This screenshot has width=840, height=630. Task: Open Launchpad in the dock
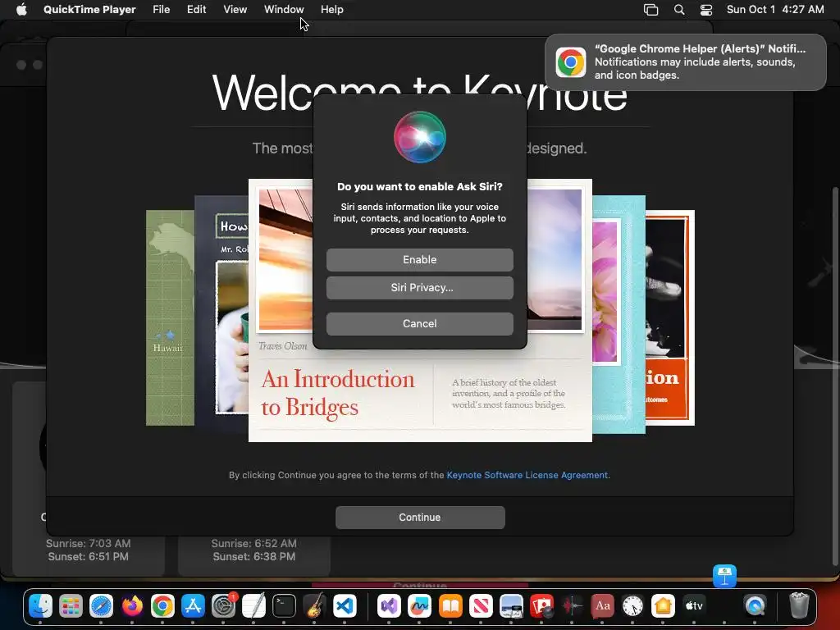tap(71, 606)
